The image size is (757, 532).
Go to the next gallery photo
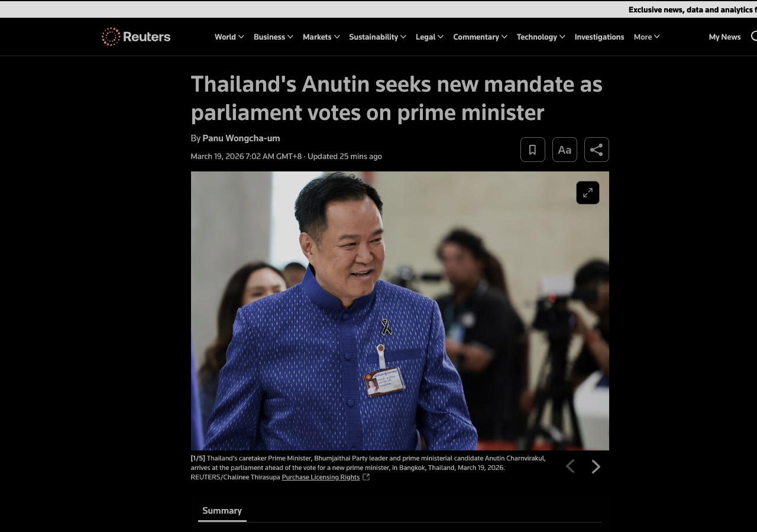point(596,466)
